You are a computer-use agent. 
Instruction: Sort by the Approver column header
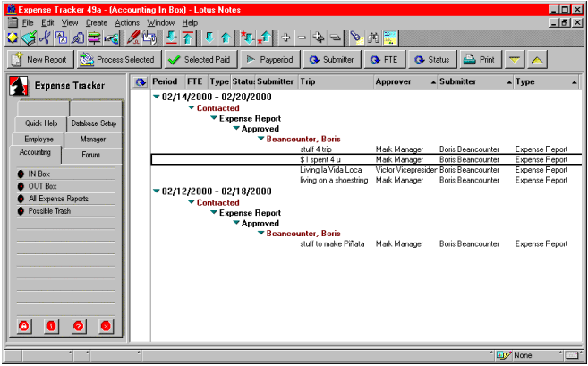pyautogui.click(x=405, y=81)
